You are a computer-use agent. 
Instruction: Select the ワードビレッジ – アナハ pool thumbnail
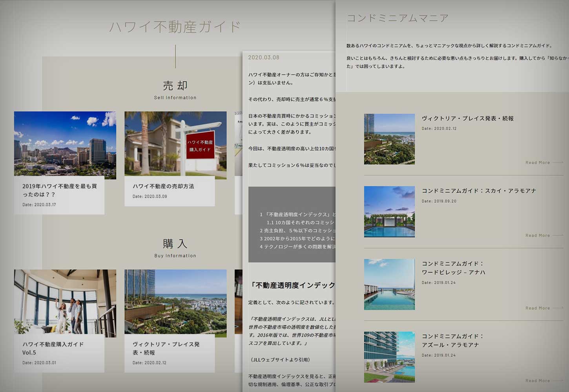click(389, 284)
